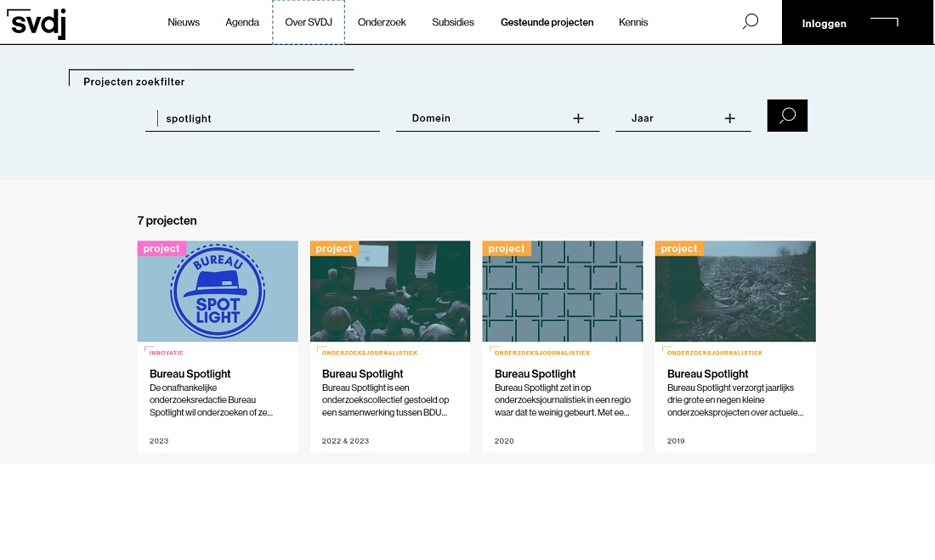The image size is (935, 560).
Task: Expand the Domein filter dropdown
Action: tap(497, 118)
